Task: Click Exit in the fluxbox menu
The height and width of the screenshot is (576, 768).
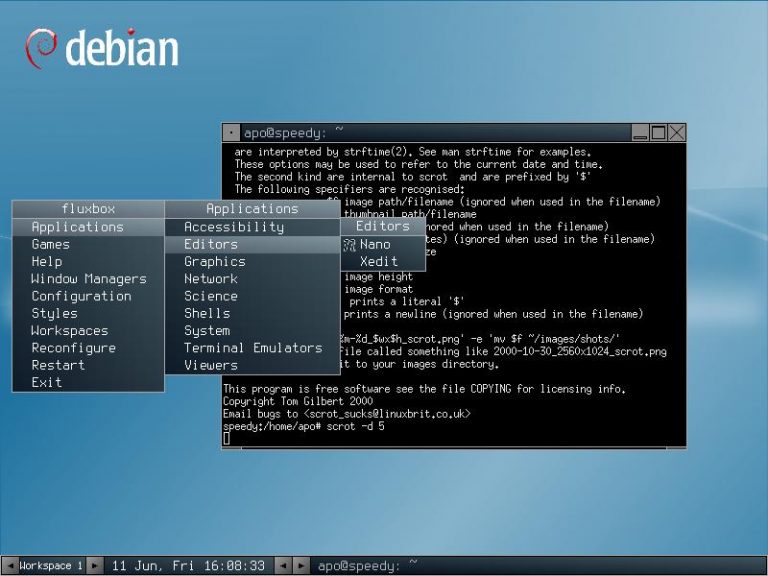Action: coord(46,382)
